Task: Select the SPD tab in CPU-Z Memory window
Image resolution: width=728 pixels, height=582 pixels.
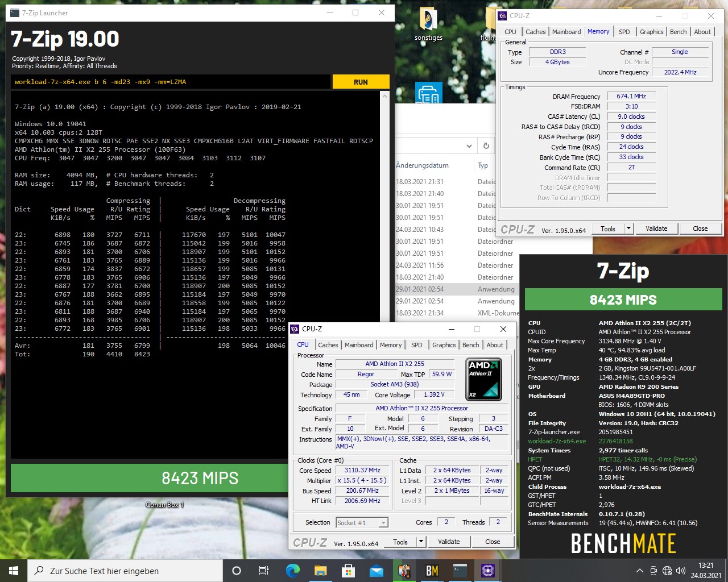Action: (624, 32)
